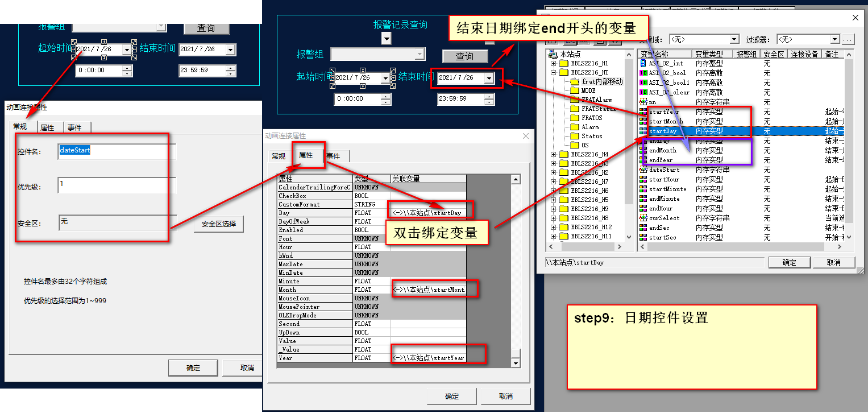Expand the EBLS2216_H11 tree node
The height and width of the screenshot is (413, 868).
coord(553,236)
